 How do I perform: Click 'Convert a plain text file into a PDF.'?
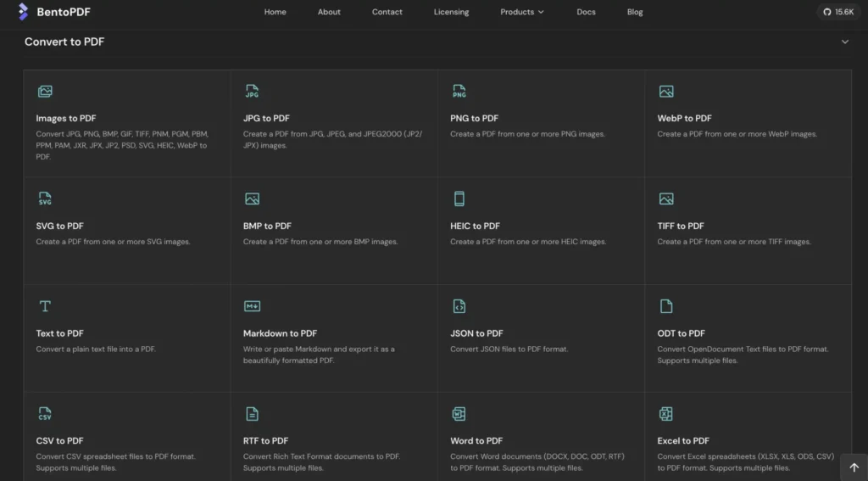click(x=96, y=350)
